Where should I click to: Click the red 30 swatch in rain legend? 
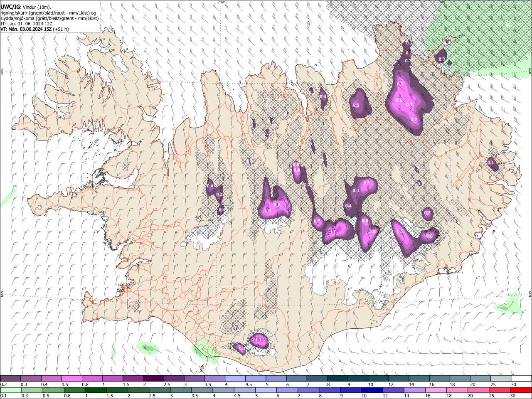[521, 390]
